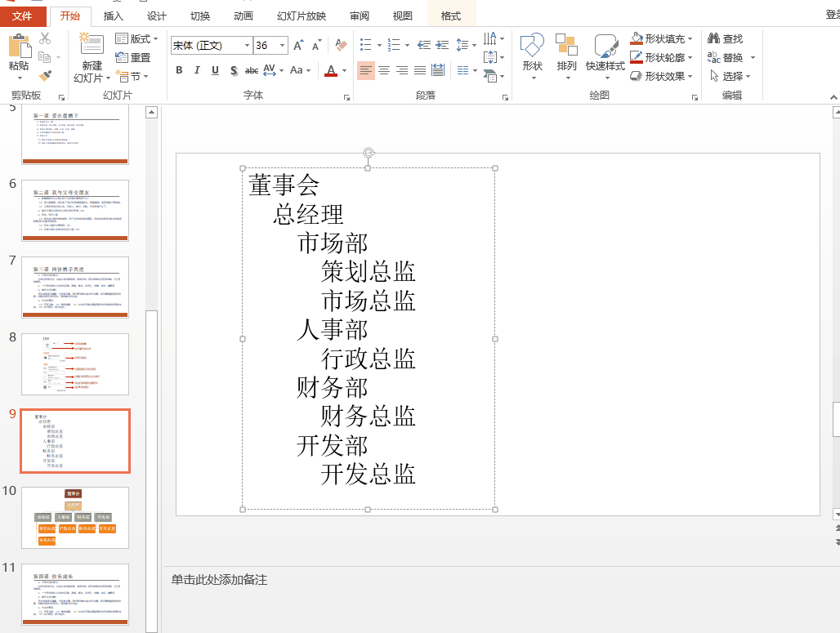Switch to the 插入 ribbon tab
Image resolution: width=840 pixels, height=633 pixels.
point(113,15)
